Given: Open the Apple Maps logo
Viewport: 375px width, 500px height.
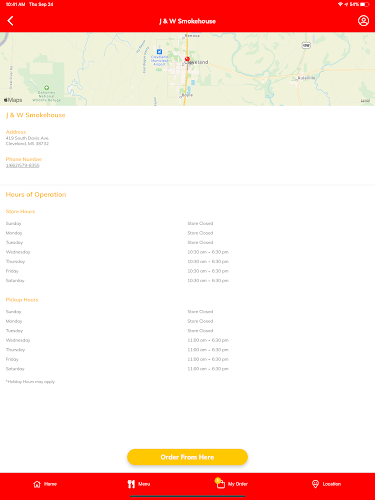Looking at the screenshot, I should pos(13,100).
